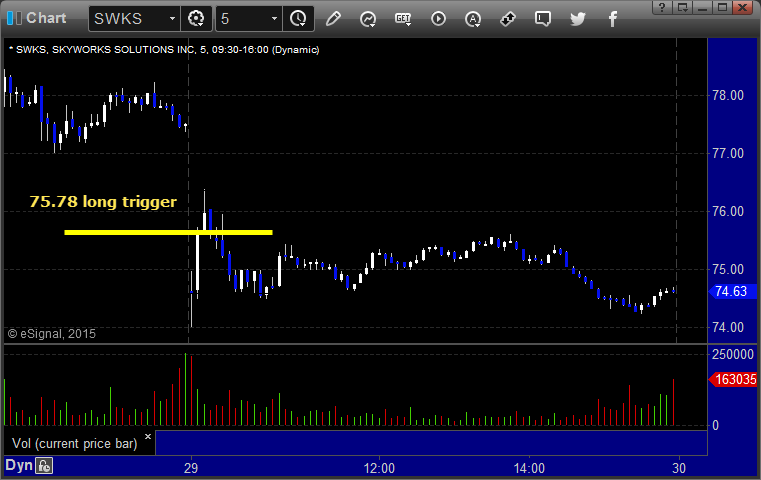This screenshot has width=761, height=480.
Task: Click the blue 74.63 current price marker
Action: pos(733,291)
